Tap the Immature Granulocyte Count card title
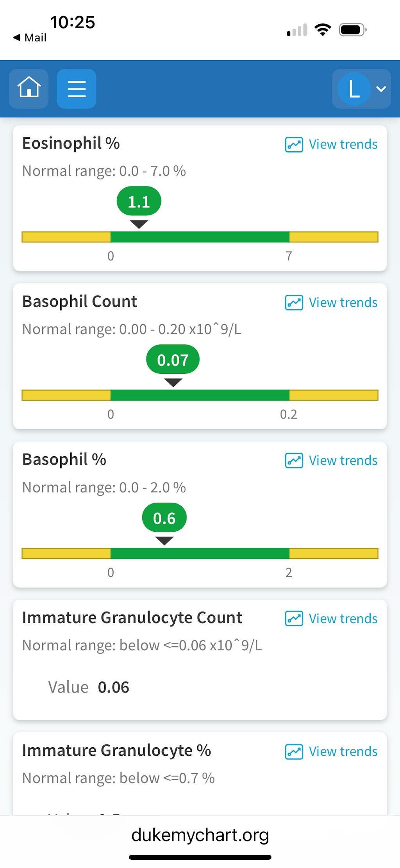The image size is (400, 868). 132,618
